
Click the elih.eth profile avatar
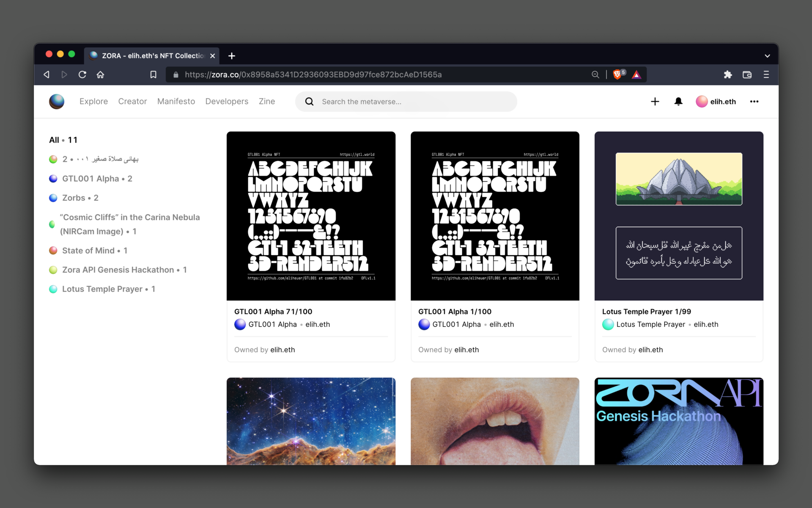pyautogui.click(x=702, y=102)
